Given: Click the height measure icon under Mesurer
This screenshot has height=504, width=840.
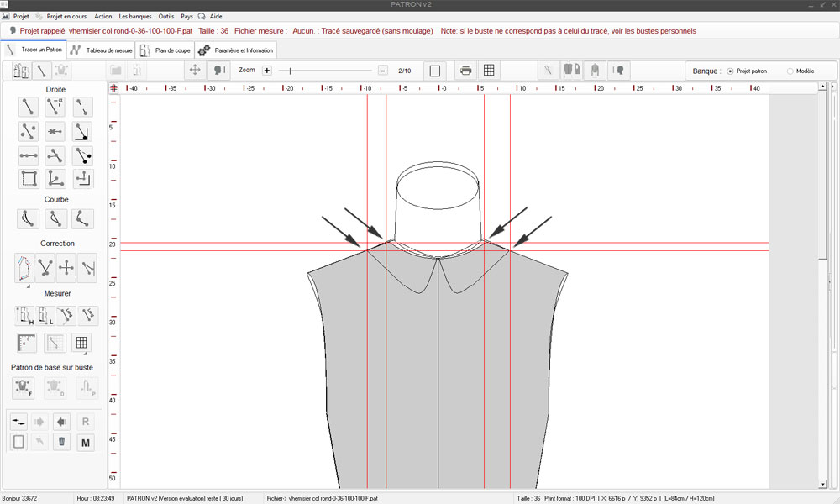Looking at the screenshot, I should click(x=24, y=316).
